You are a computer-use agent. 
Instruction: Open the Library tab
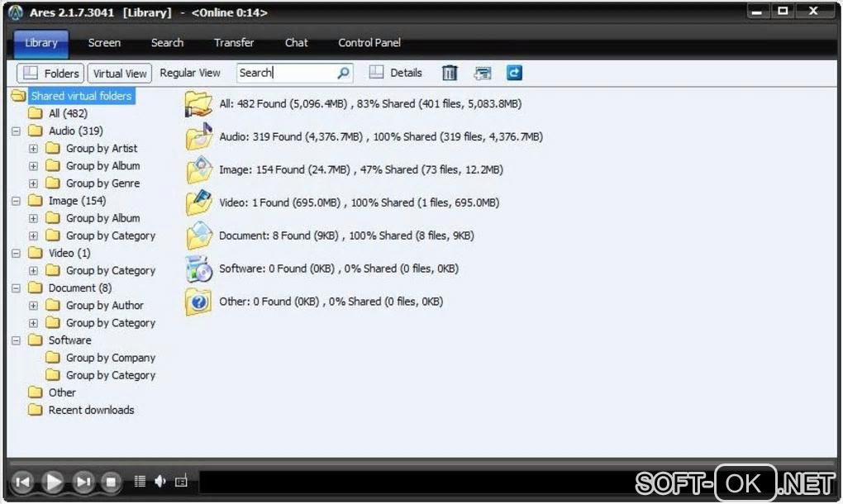[x=40, y=43]
